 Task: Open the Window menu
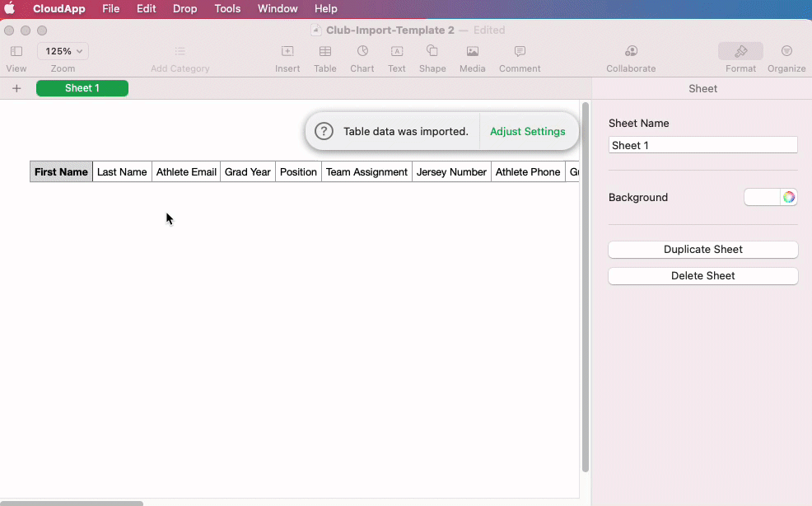[278, 9]
